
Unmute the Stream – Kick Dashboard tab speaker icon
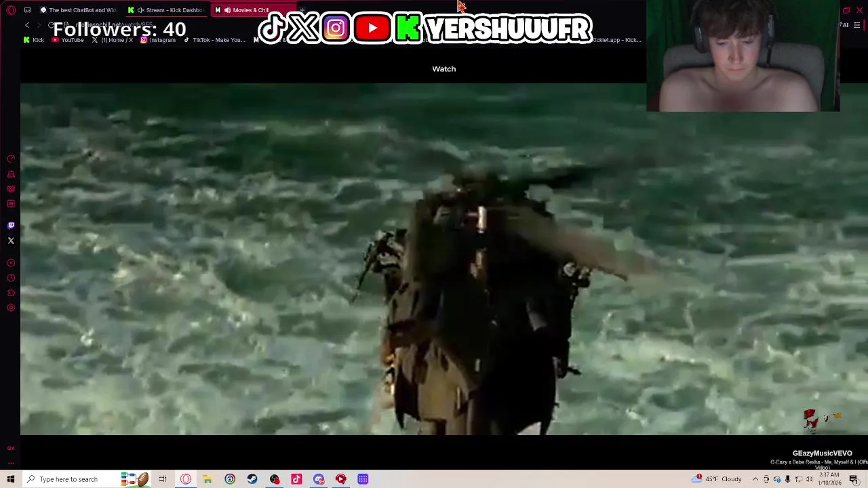tap(140, 10)
